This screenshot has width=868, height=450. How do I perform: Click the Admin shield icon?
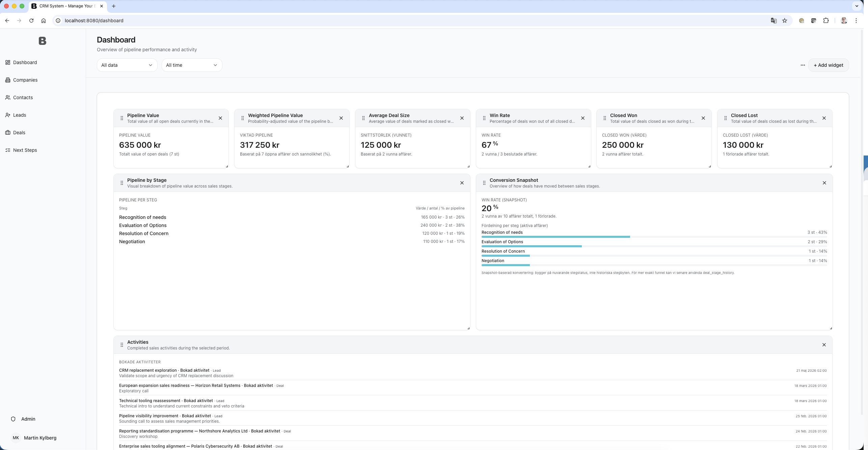click(13, 419)
